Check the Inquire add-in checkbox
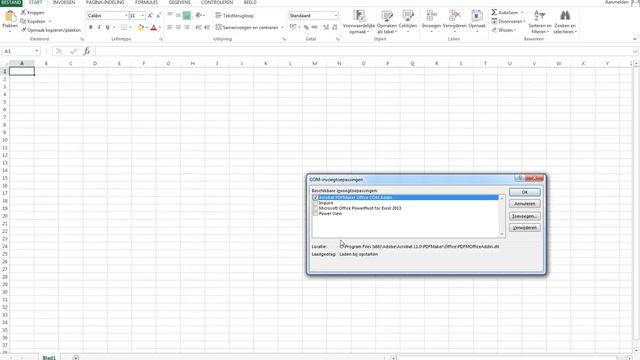Image resolution: width=640 pixels, height=360 pixels. coord(315,203)
